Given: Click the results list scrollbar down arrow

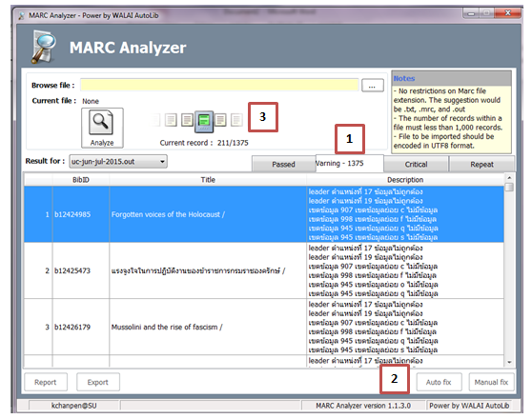Looking at the screenshot, I should pos(509,363).
